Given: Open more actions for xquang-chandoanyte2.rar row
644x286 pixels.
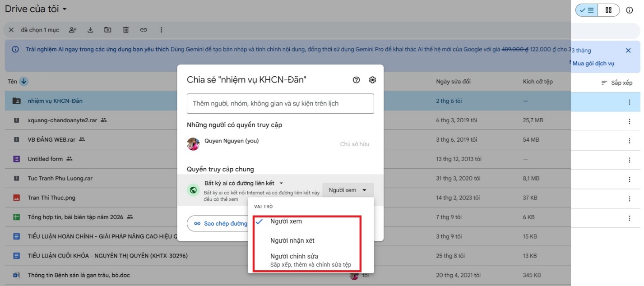Looking at the screenshot, I should [x=630, y=121].
